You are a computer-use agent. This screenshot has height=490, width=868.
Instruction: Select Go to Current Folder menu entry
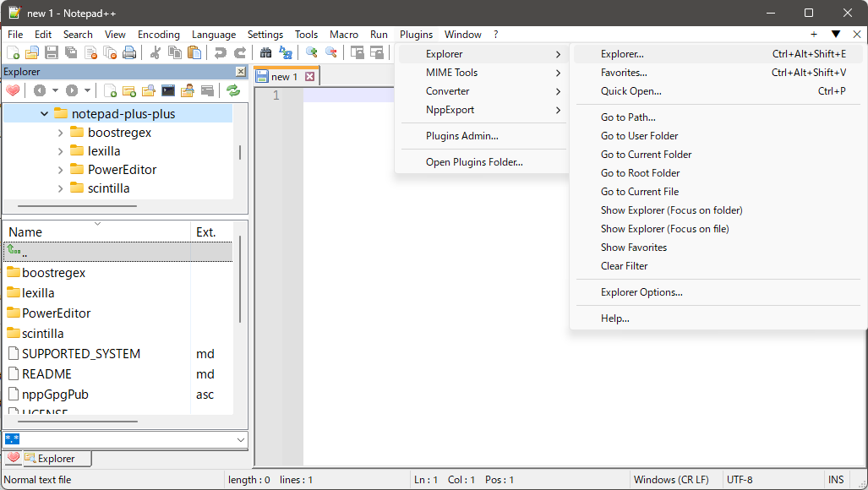(x=718, y=155)
